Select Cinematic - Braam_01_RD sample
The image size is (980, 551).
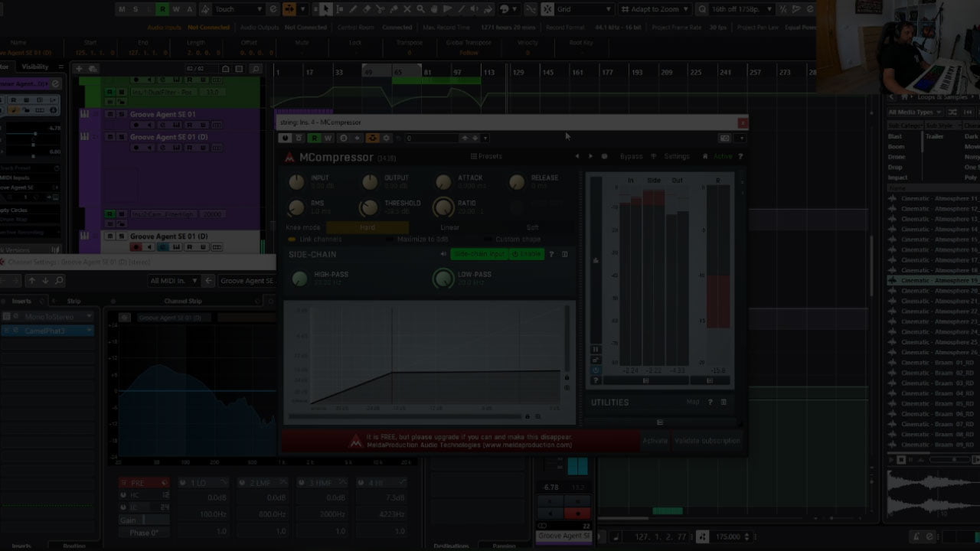937,363
